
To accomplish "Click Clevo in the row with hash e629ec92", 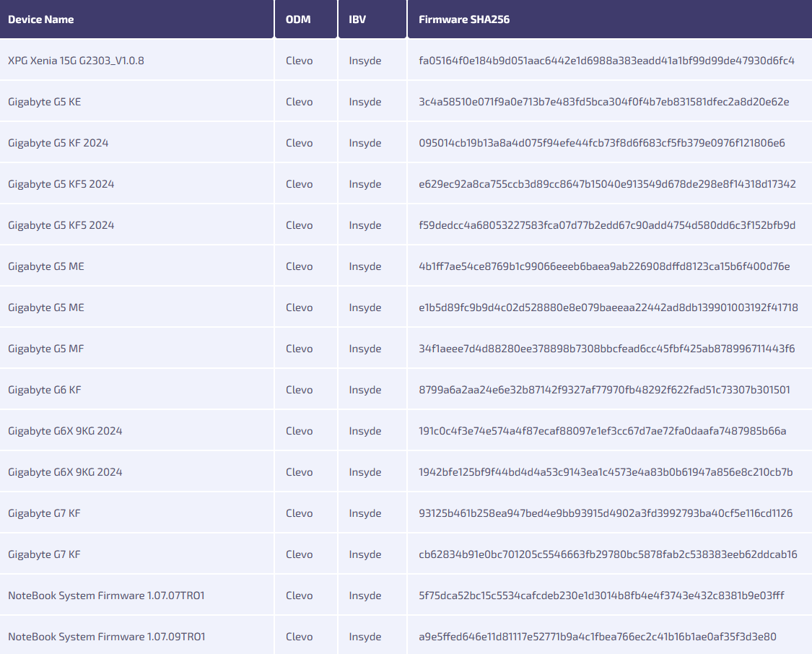I will [300, 184].
